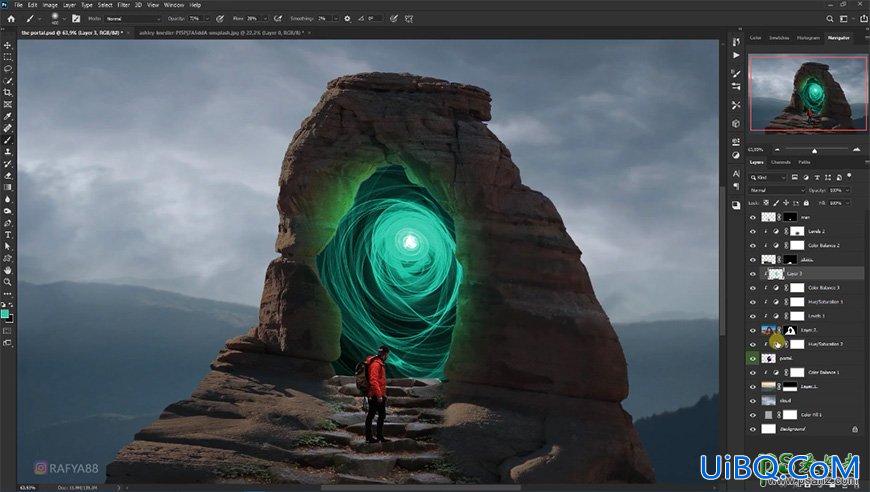Select the Crop tool
Image resolution: width=870 pixels, height=492 pixels.
pos(8,93)
